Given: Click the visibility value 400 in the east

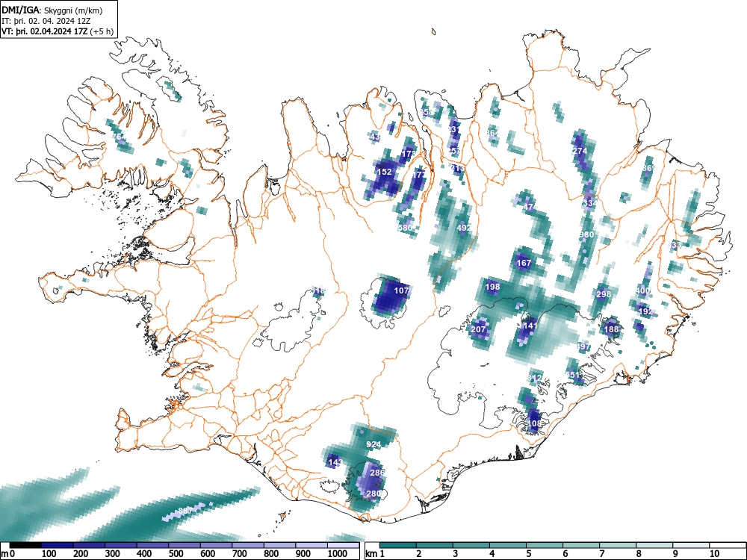Looking at the screenshot, I should [x=643, y=290].
